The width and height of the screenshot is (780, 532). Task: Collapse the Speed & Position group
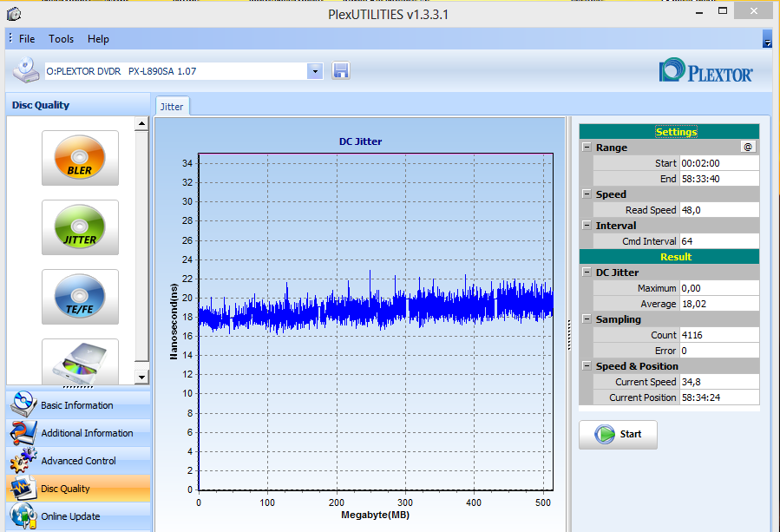pyautogui.click(x=587, y=365)
